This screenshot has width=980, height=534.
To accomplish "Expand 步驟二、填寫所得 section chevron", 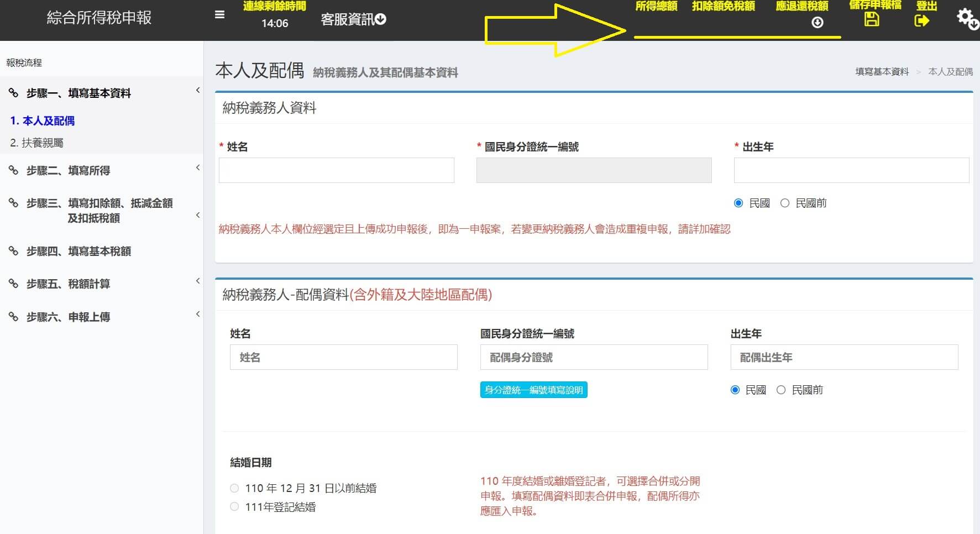I will [x=198, y=167].
